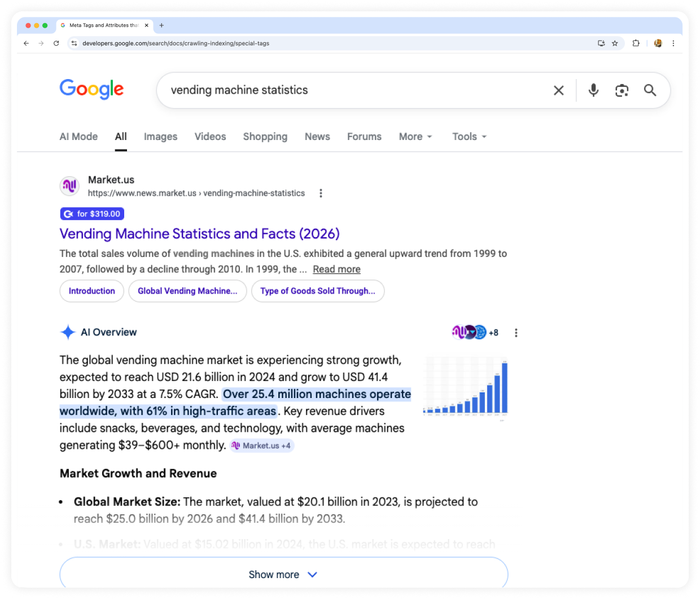Click the magnifying glass search icon
700x599 pixels.
coord(650,90)
